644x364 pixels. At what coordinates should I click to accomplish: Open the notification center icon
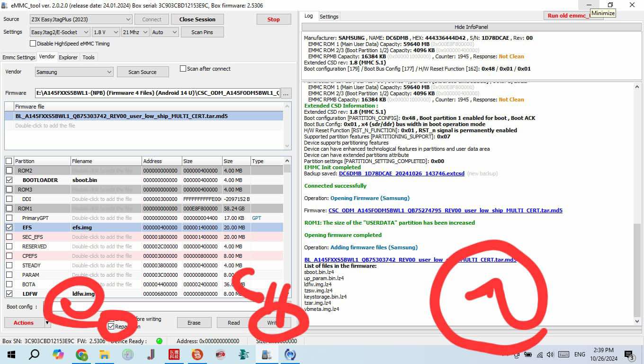click(x=630, y=355)
